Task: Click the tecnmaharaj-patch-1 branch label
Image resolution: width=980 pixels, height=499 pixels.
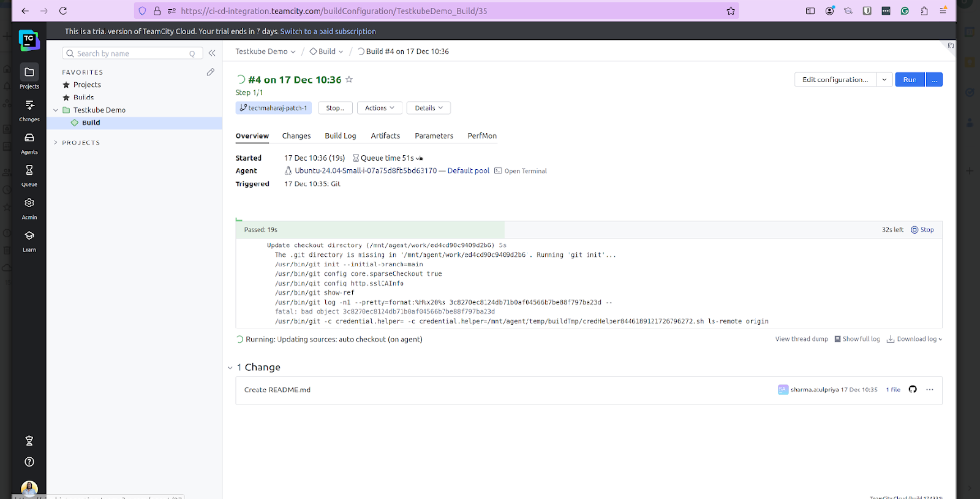Action: tap(274, 108)
